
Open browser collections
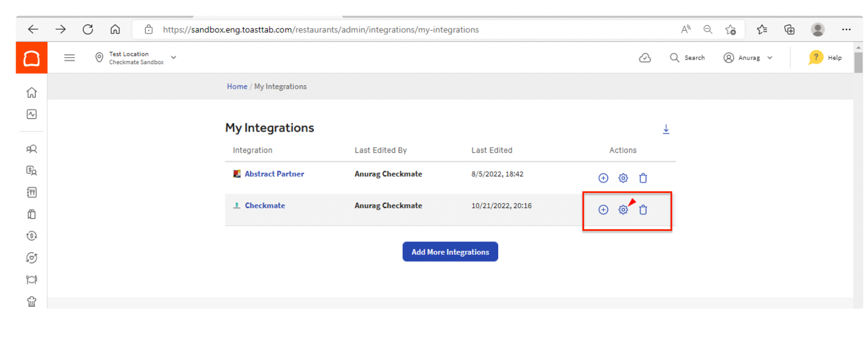pyautogui.click(x=789, y=30)
